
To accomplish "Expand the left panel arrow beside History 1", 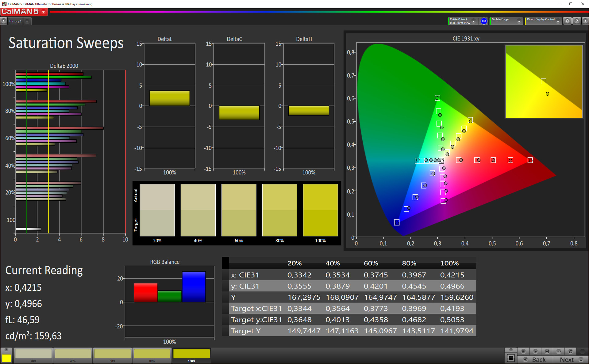I will 3,21.
